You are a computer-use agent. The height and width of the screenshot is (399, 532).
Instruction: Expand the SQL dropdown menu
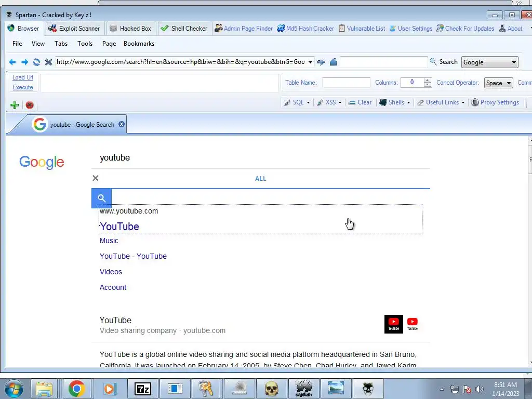point(308,102)
